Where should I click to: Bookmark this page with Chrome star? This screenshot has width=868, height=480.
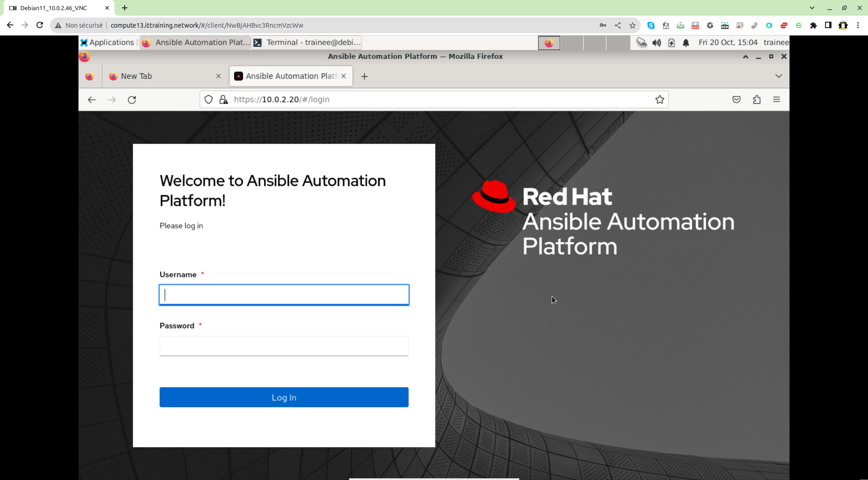[x=633, y=25]
